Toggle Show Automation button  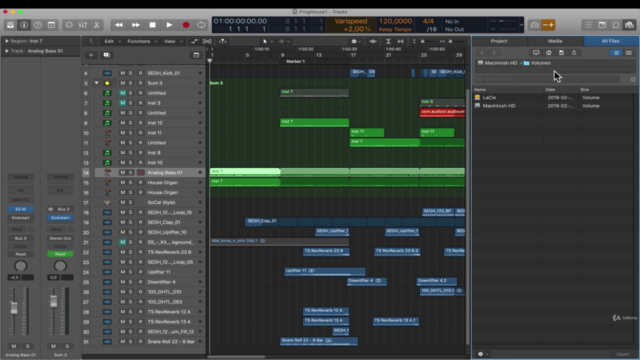coord(194,41)
